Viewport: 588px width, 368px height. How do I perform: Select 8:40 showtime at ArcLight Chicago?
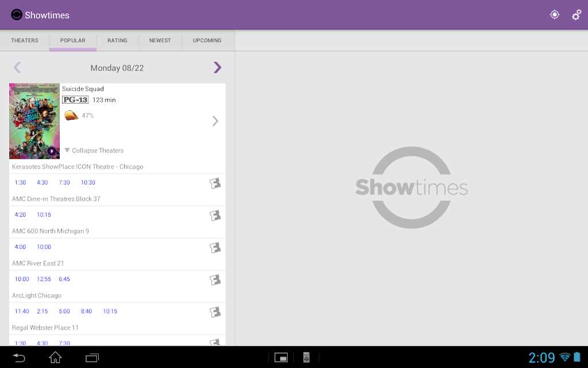(86, 311)
